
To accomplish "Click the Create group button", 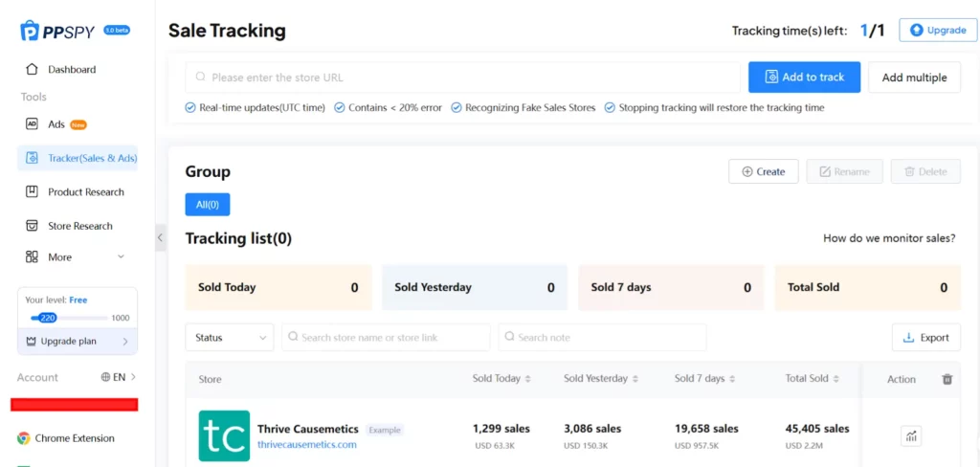I will [x=763, y=171].
